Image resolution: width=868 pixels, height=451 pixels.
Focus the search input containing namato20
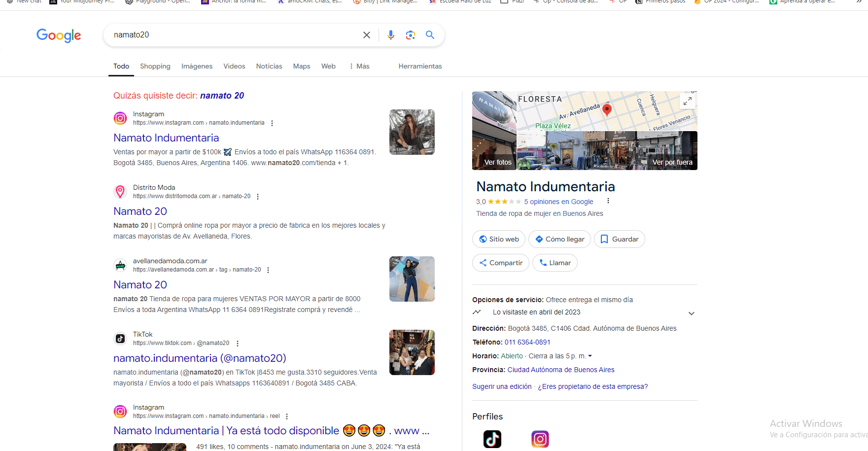(234, 35)
